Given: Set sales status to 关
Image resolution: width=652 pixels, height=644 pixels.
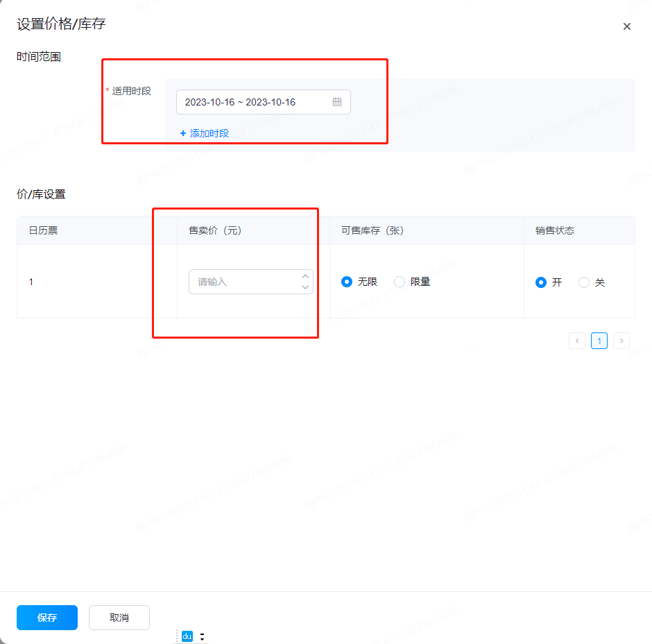Looking at the screenshot, I should [584, 282].
